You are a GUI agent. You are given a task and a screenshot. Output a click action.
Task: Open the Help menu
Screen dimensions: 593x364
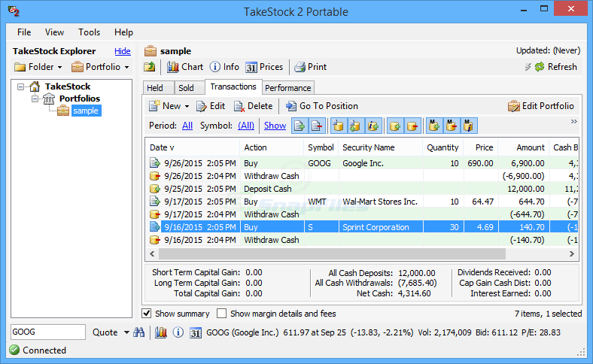(123, 32)
